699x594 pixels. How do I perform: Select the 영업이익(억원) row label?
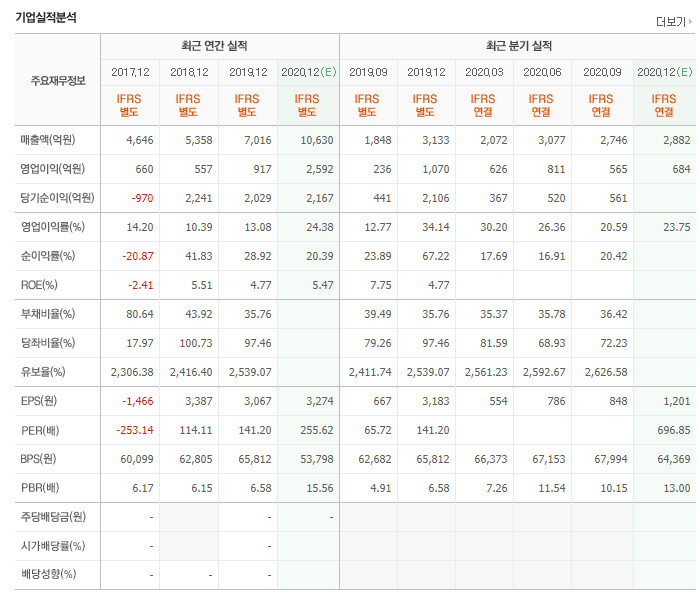[53, 169]
